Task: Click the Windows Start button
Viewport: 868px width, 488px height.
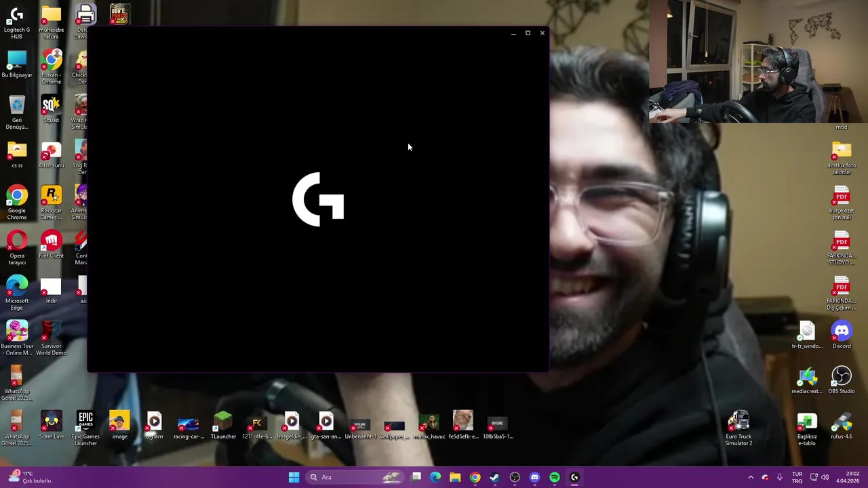Action: pos(294,477)
